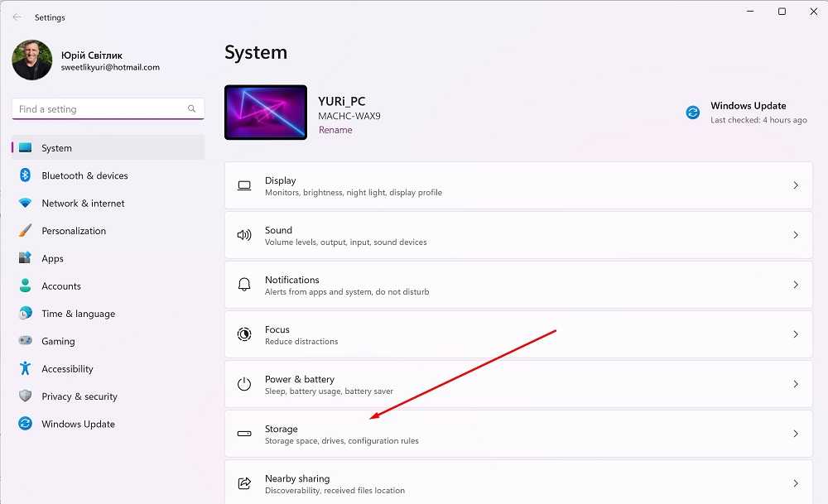
Task: Select Time & language in sidebar
Action: [x=78, y=314]
